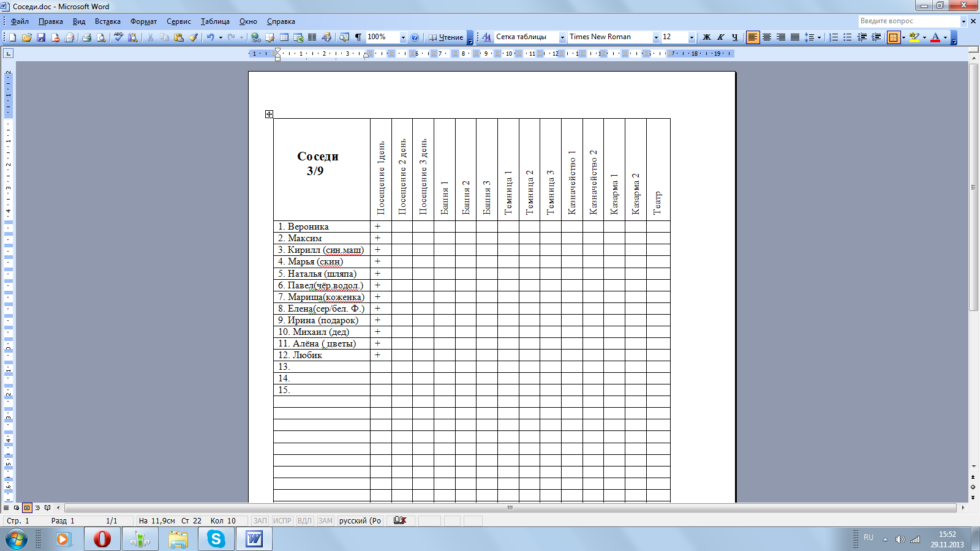This screenshot has height=551, width=980.
Task: Paste from clipboard icon
Action: click(x=179, y=37)
